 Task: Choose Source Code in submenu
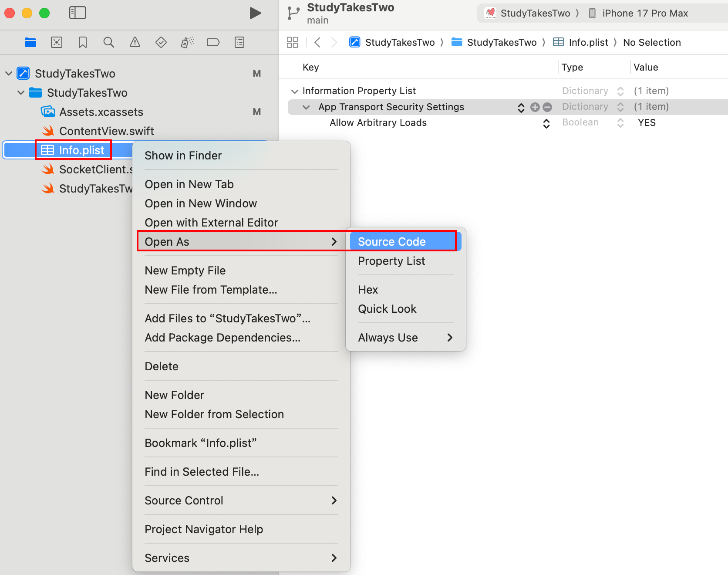406,242
